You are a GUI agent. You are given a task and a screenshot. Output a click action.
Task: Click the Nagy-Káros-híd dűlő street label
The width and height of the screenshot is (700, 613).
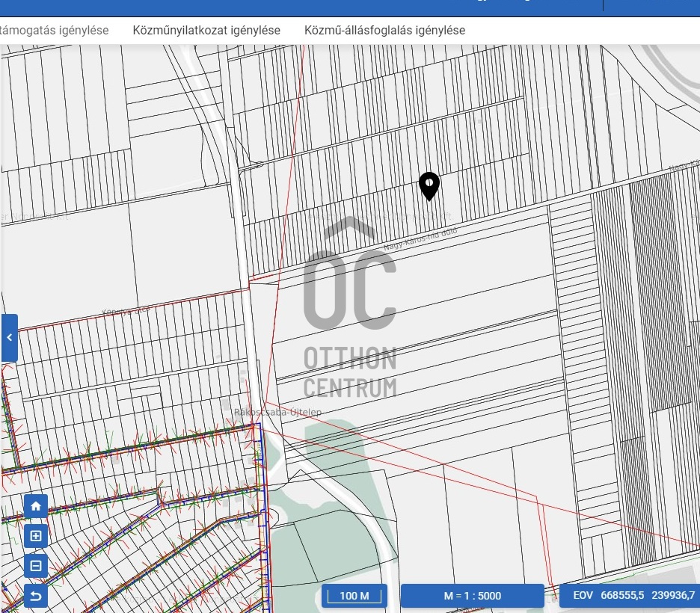click(x=420, y=239)
